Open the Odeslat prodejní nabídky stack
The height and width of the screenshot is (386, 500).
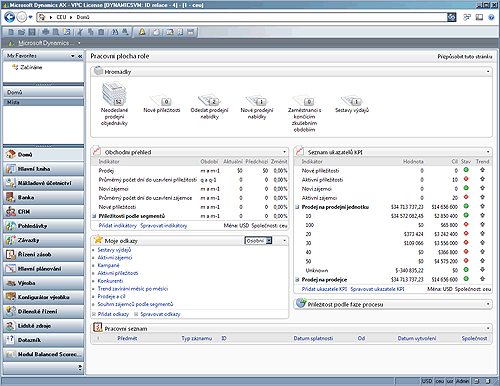click(209, 107)
